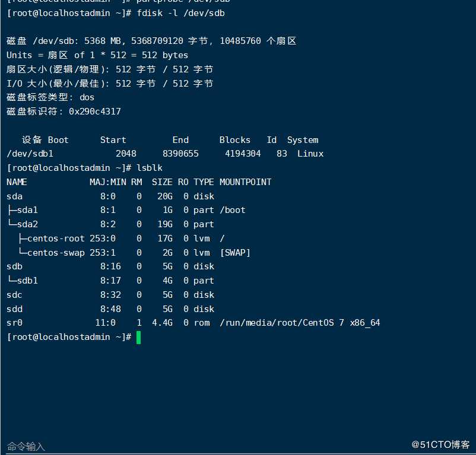
Task: Select the 'fdisk -l /dev/sdb' command text
Action: click(x=180, y=13)
